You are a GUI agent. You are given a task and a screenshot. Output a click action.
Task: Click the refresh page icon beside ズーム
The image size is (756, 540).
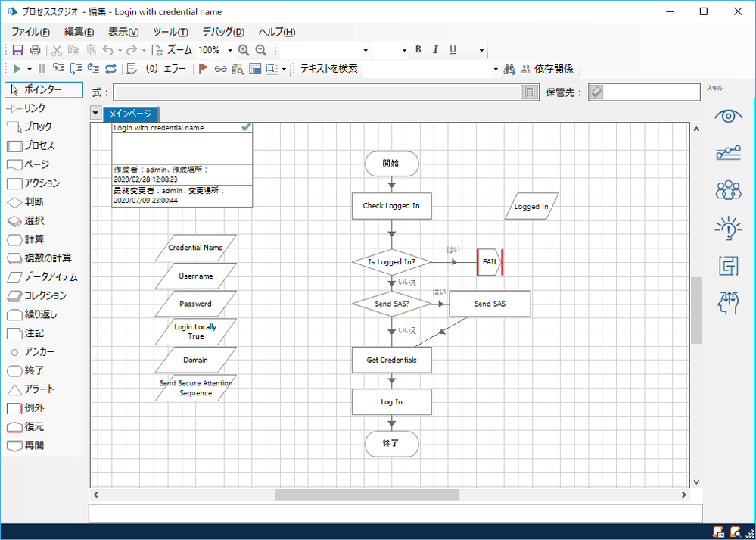click(x=157, y=50)
